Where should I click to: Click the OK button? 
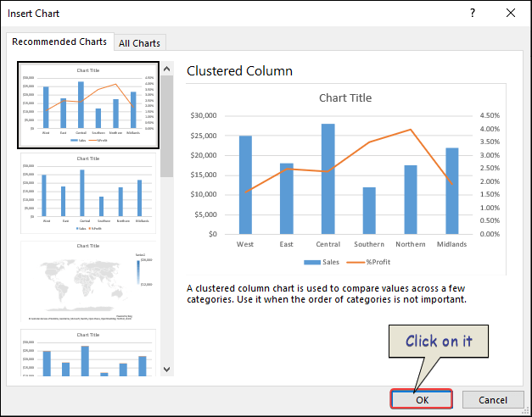point(422,400)
